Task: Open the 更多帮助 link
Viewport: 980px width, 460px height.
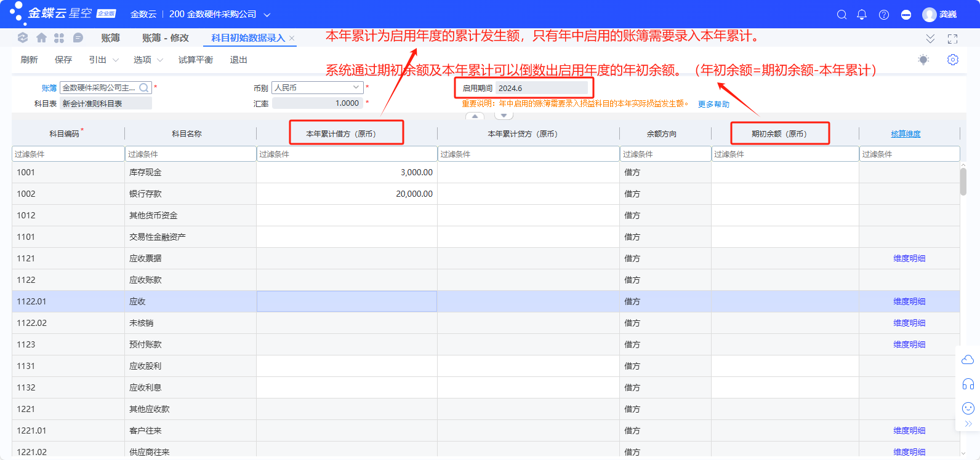Action: [713, 104]
